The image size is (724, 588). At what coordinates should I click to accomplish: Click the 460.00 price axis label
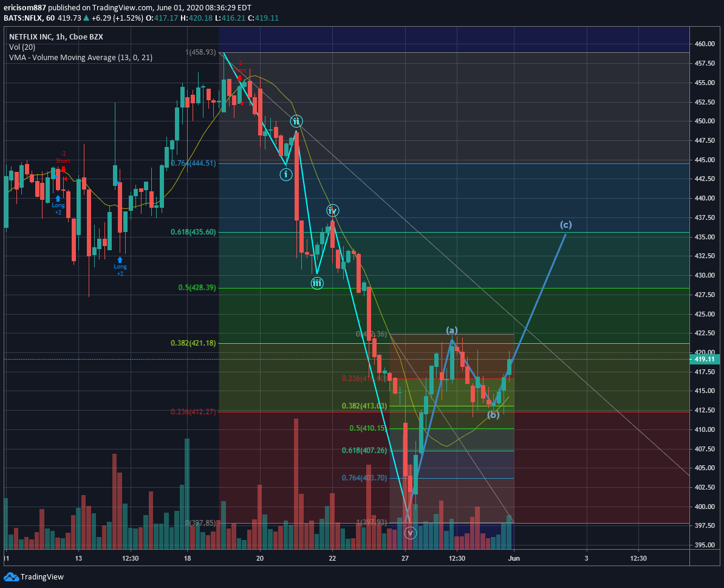(x=705, y=44)
